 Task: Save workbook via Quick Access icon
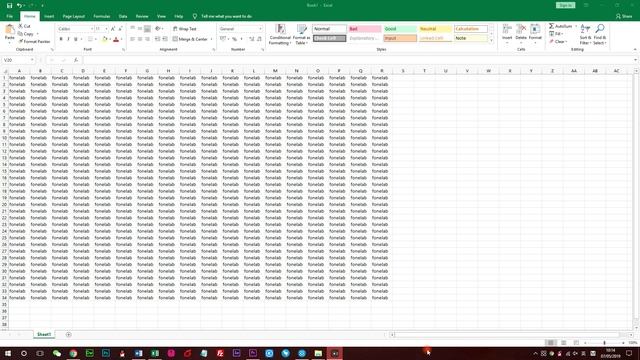9,6
